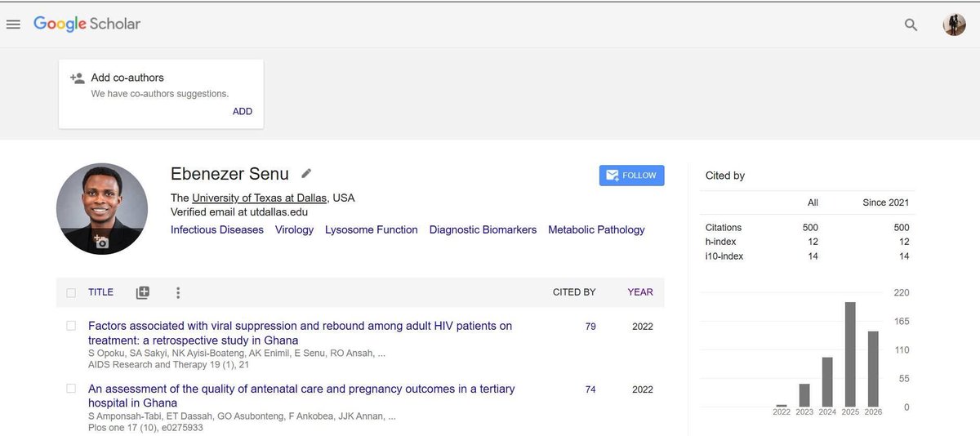Open the Metabolic Pathology interest link
980x436 pixels.
pyautogui.click(x=596, y=230)
